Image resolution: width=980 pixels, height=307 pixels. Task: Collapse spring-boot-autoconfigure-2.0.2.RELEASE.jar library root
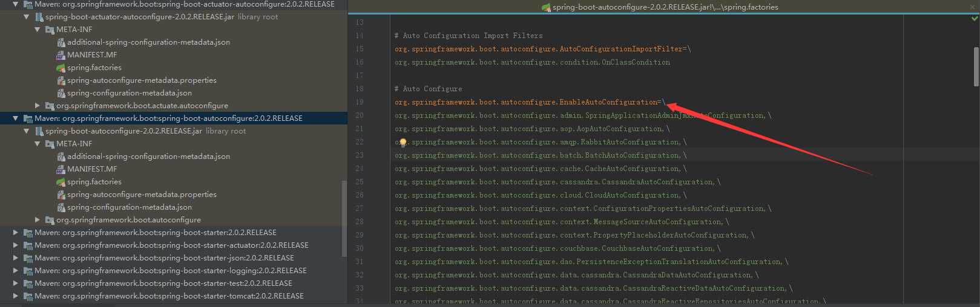[27, 131]
